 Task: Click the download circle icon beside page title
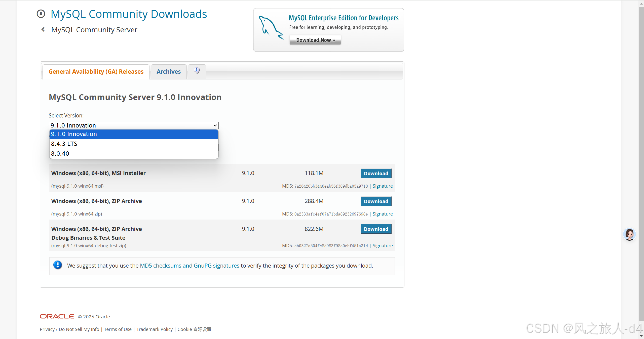click(x=41, y=14)
